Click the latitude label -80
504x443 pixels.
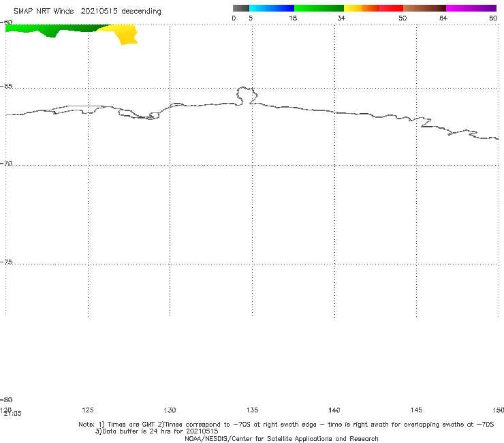point(6,399)
